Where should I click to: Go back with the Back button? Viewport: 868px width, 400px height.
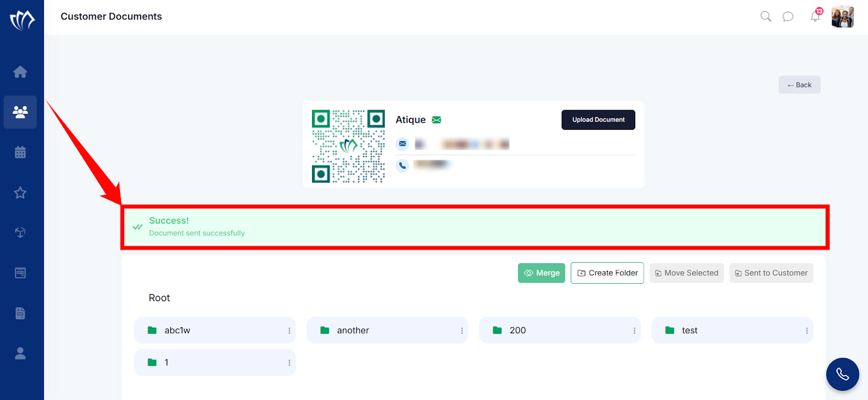click(x=799, y=85)
